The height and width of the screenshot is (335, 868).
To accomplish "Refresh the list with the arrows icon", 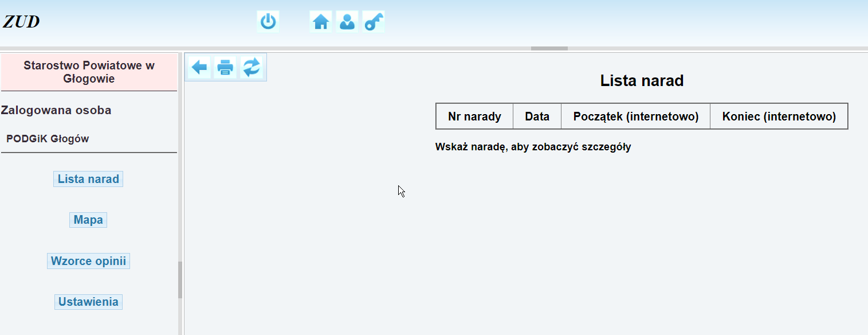I will point(251,67).
